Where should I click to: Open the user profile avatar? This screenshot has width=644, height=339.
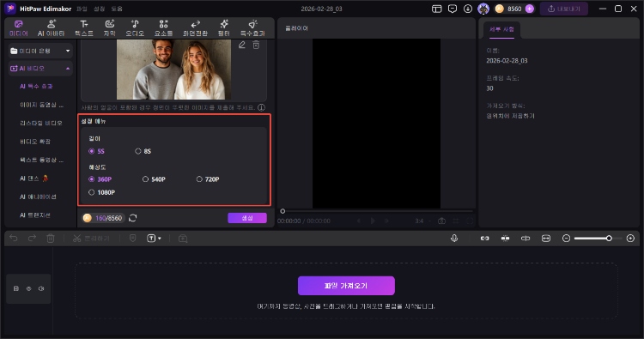[x=483, y=9]
